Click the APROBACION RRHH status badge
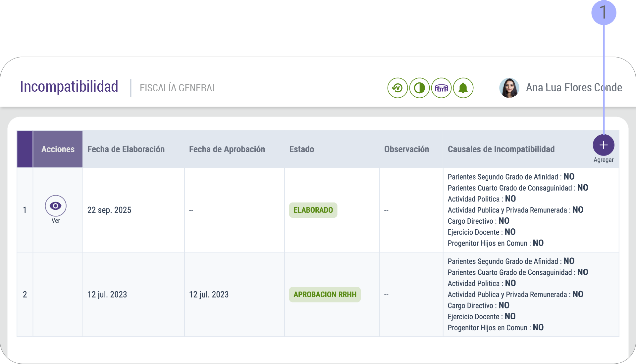The width and height of the screenshot is (636, 364). 325,295
